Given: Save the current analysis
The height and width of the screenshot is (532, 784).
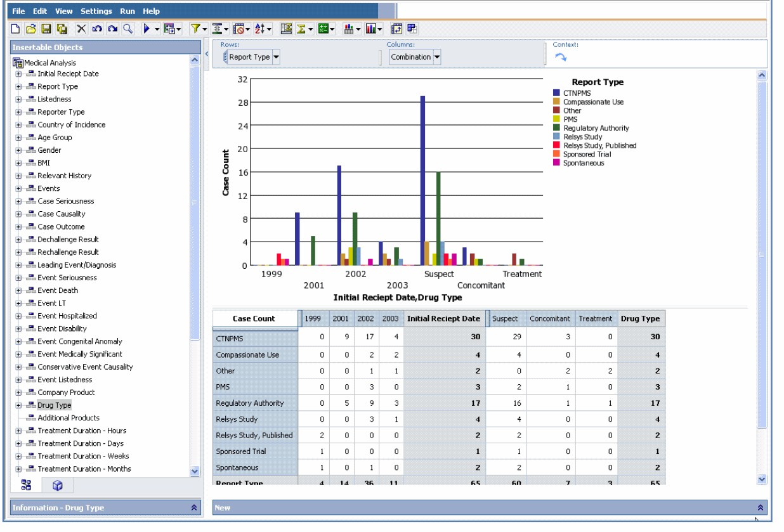Looking at the screenshot, I should (x=46, y=29).
